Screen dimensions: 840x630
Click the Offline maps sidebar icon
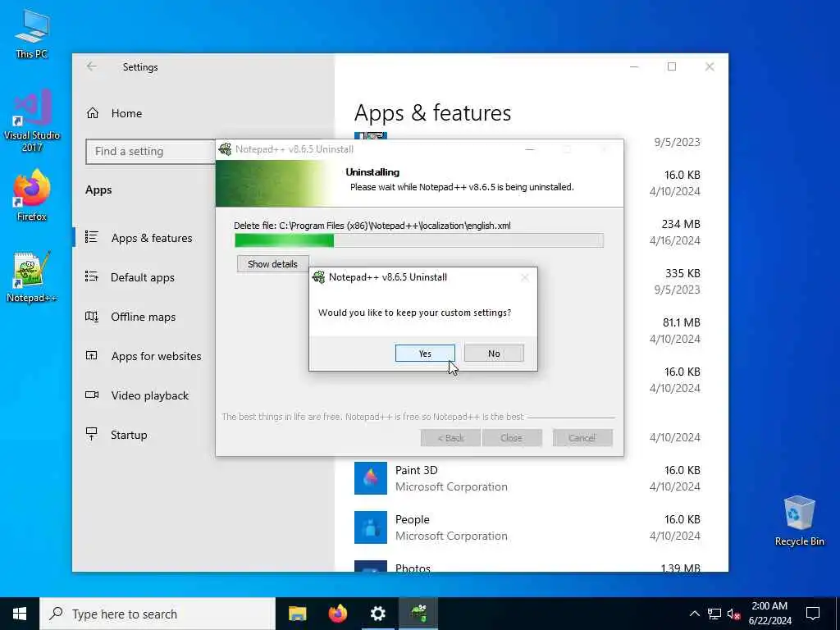[x=92, y=316]
